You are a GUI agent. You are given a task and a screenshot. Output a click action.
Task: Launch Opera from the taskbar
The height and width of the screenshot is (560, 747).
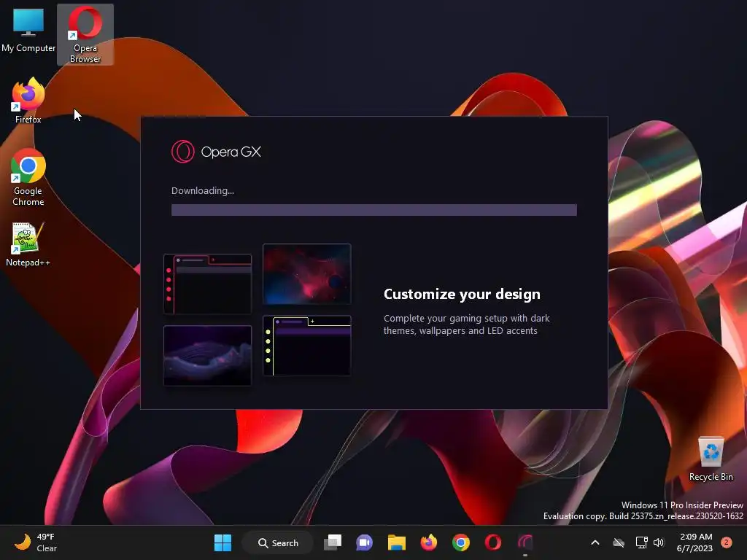point(492,542)
